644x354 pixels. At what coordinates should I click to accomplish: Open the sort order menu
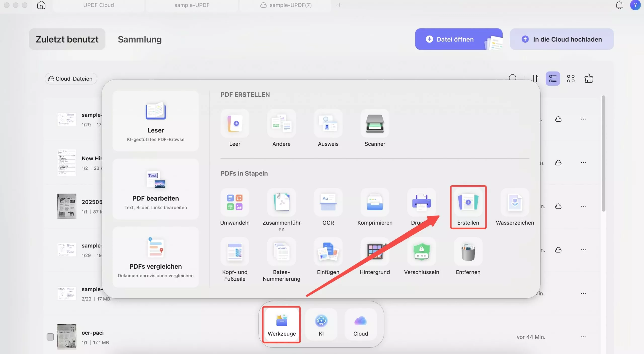[535, 79]
